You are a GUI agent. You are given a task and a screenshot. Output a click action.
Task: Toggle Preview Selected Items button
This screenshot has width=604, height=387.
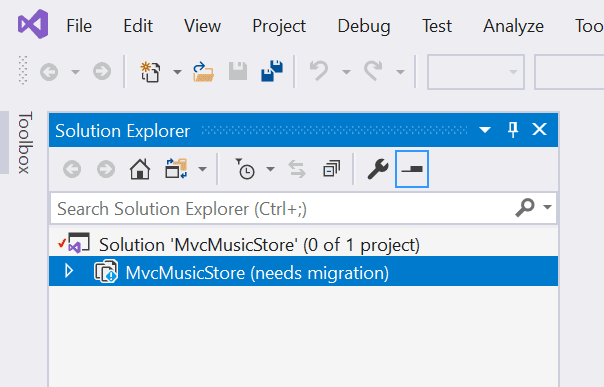(x=412, y=169)
